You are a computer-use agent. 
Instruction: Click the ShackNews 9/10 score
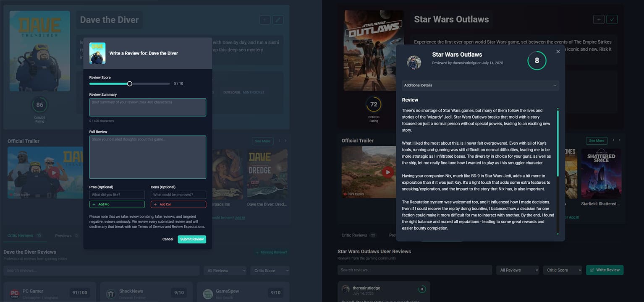pos(179,293)
